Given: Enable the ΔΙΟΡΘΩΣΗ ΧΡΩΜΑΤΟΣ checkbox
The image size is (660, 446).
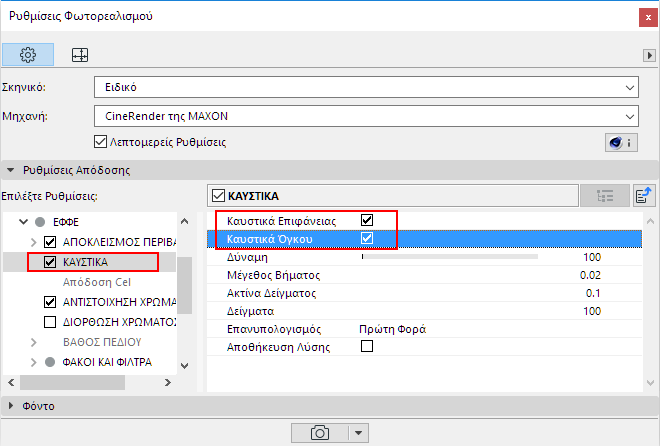Looking at the screenshot, I should click(50, 322).
